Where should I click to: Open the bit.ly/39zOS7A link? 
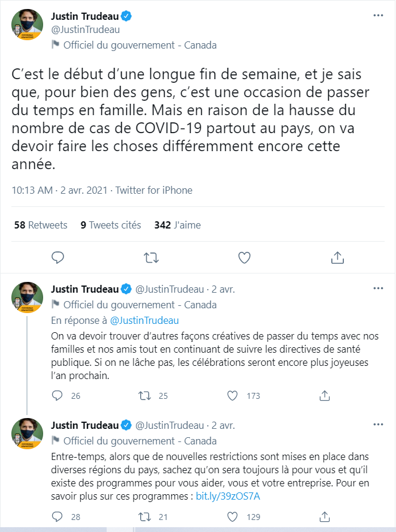coord(228,496)
